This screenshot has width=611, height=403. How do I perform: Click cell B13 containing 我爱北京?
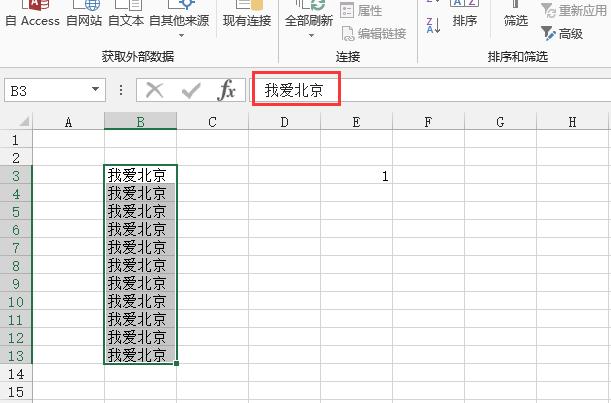tap(141, 355)
